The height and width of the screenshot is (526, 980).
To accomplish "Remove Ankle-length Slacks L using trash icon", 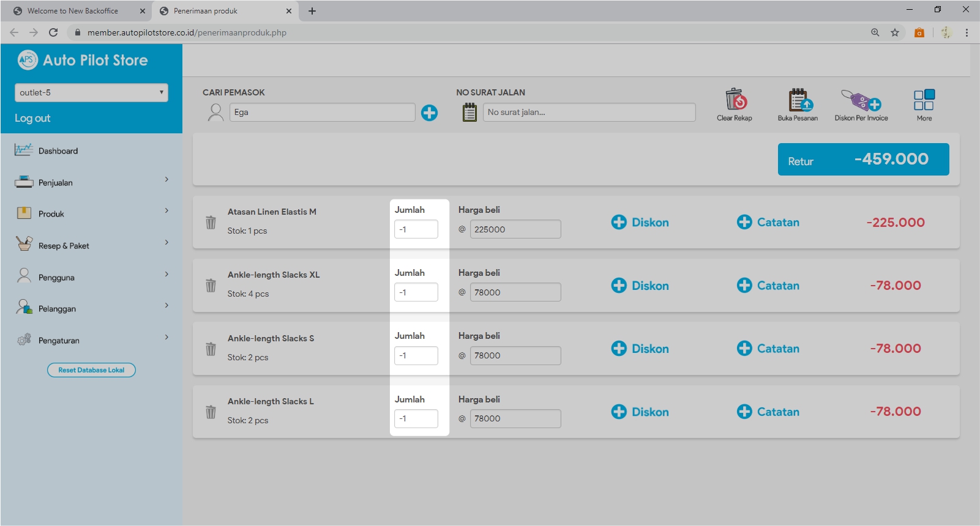I will tap(211, 412).
